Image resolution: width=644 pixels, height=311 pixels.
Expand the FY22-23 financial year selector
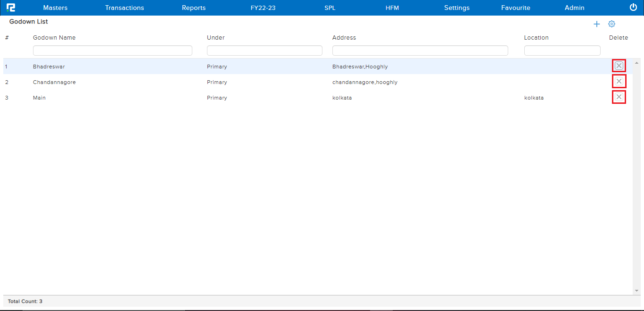(x=263, y=8)
